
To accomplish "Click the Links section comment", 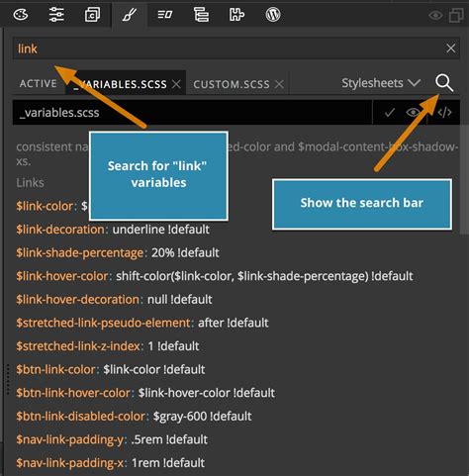I will pyautogui.click(x=30, y=182).
